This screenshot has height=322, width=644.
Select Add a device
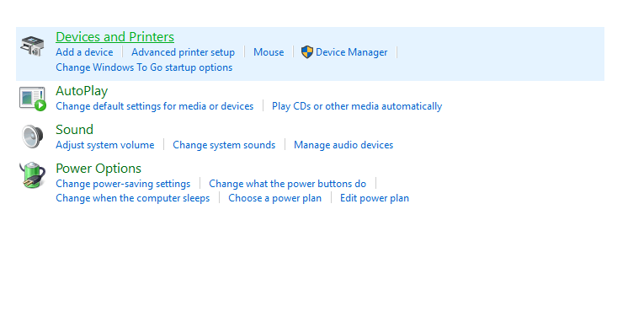84,52
